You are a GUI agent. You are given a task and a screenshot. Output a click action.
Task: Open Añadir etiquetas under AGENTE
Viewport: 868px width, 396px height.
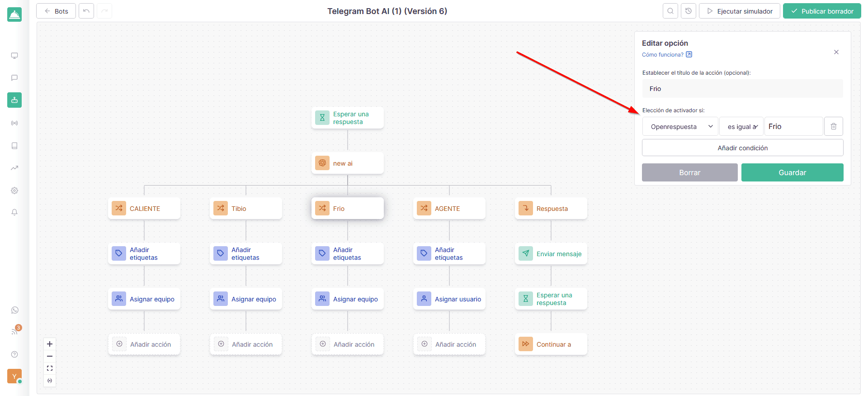pyautogui.click(x=449, y=253)
